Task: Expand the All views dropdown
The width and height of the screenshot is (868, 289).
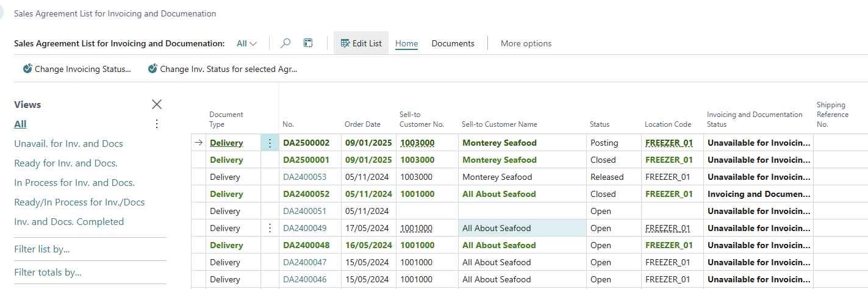Action: click(x=247, y=43)
